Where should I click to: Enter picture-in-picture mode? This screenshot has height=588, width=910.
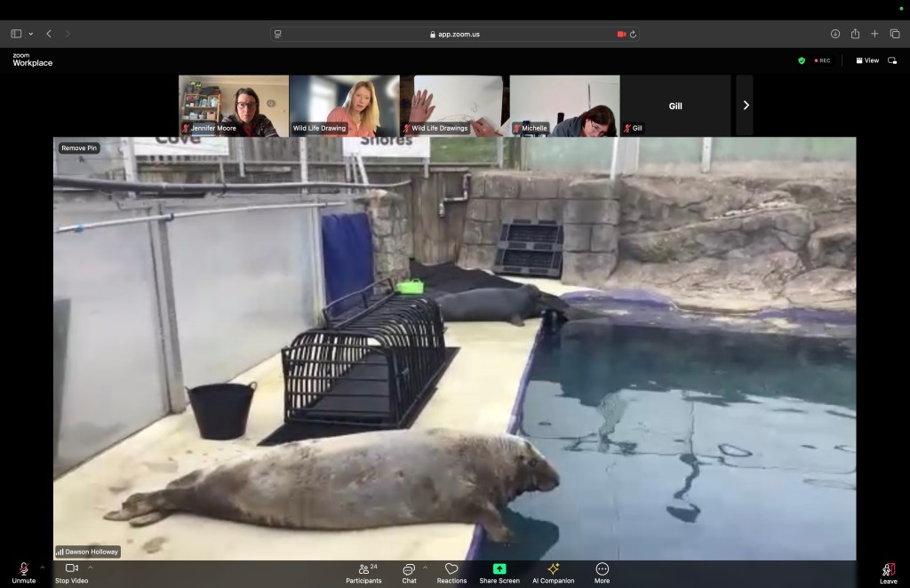click(x=894, y=60)
